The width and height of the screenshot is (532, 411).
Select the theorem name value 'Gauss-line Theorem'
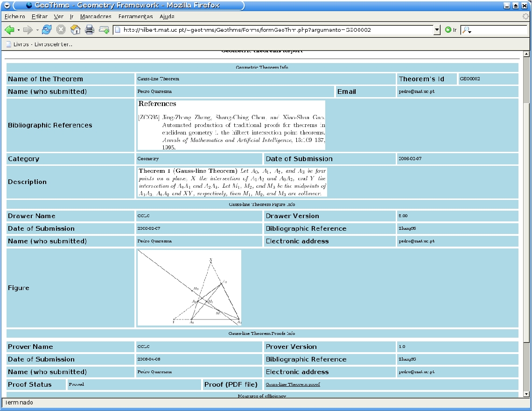coord(158,79)
